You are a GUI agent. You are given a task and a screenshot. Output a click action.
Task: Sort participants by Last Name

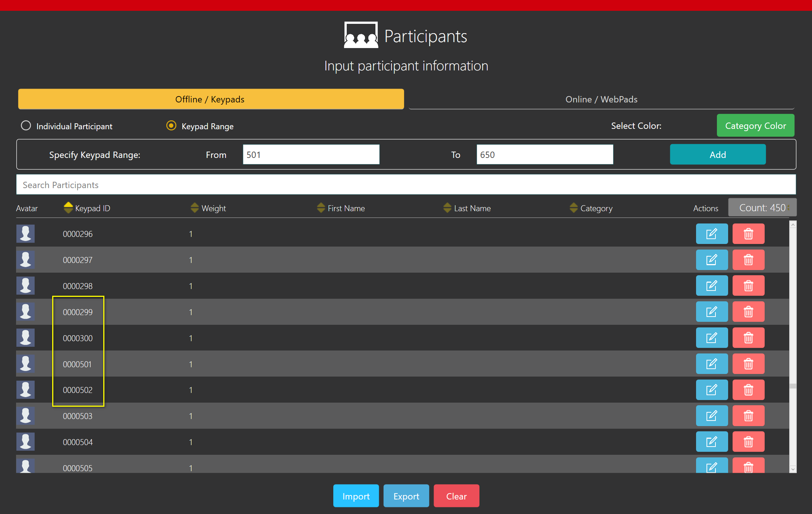point(447,208)
